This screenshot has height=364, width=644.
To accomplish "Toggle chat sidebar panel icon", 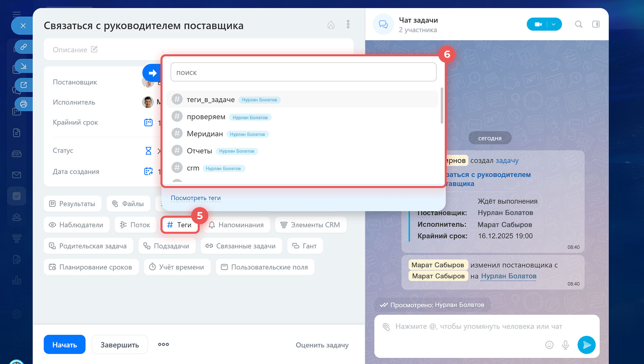I will [596, 24].
